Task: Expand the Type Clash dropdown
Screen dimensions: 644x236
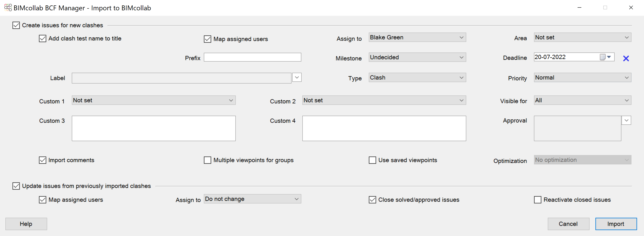Action: pos(417,78)
